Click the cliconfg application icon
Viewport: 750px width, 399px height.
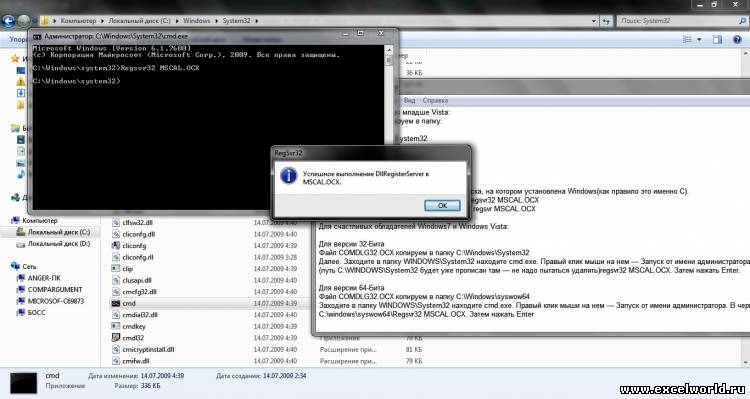point(115,245)
